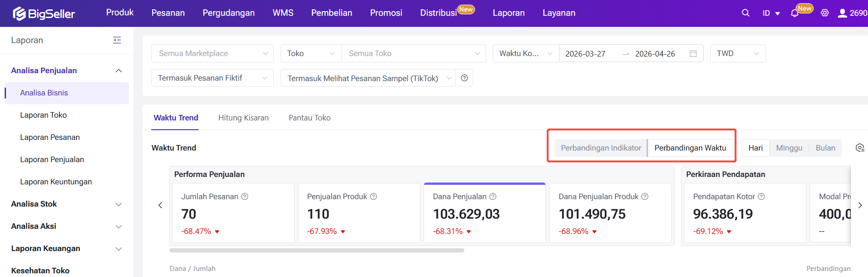868x277 pixels.
Task: Switch to Perbandingan Indikator mode
Action: click(601, 148)
